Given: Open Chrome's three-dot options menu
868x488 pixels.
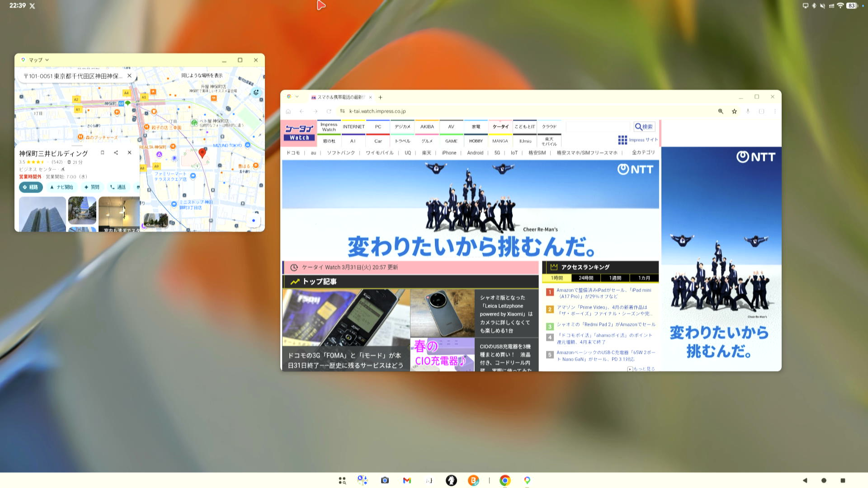Looking at the screenshot, I should click(x=775, y=111).
